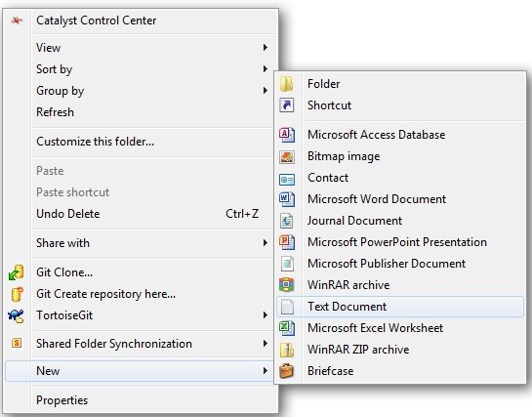Click the WinRAR archive icon
Screen dimensions: 532x417
(x=287, y=285)
